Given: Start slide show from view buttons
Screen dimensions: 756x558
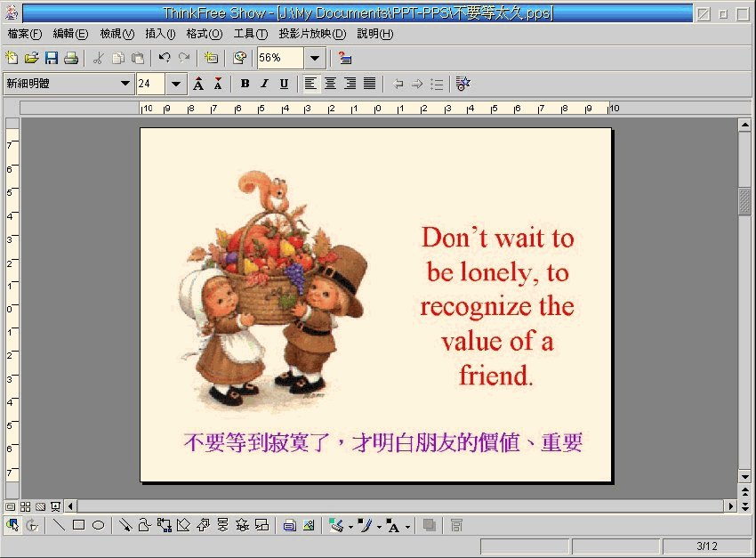Looking at the screenshot, I should point(55,506).
